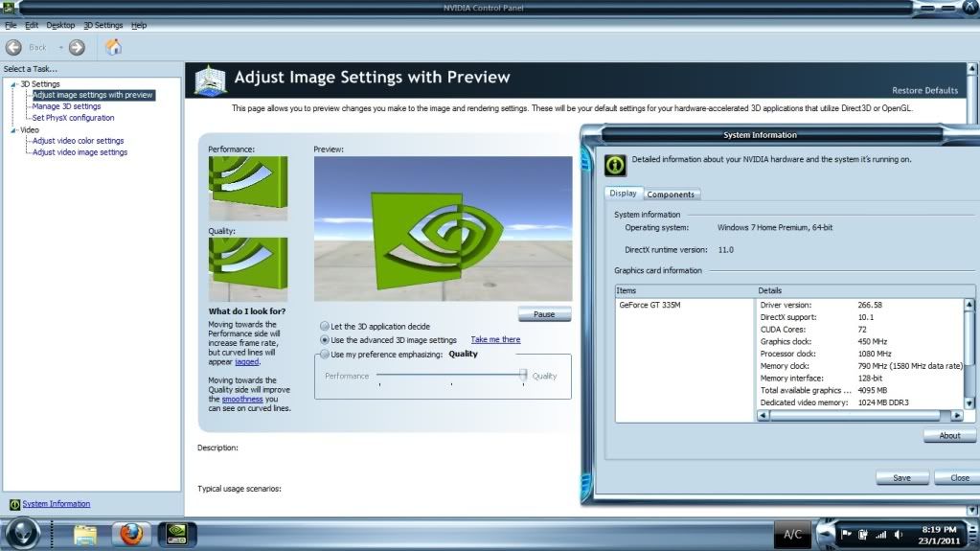Launch Firefox from the taskbar
This screenshot has width=980, height=551.
point(130,534)
